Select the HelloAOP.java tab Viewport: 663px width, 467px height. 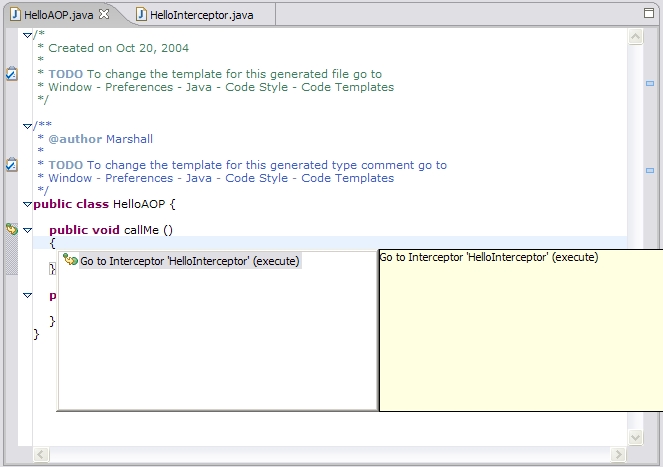(55, 14)
